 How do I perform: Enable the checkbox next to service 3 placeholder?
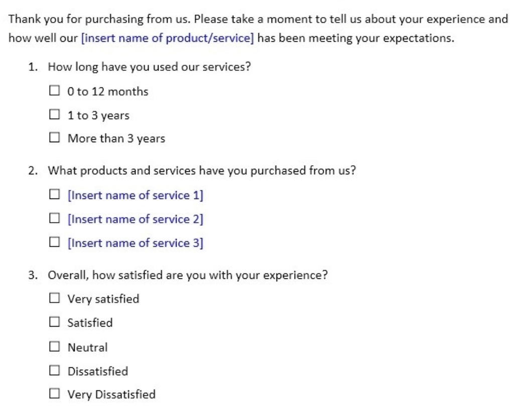(54, 243)
